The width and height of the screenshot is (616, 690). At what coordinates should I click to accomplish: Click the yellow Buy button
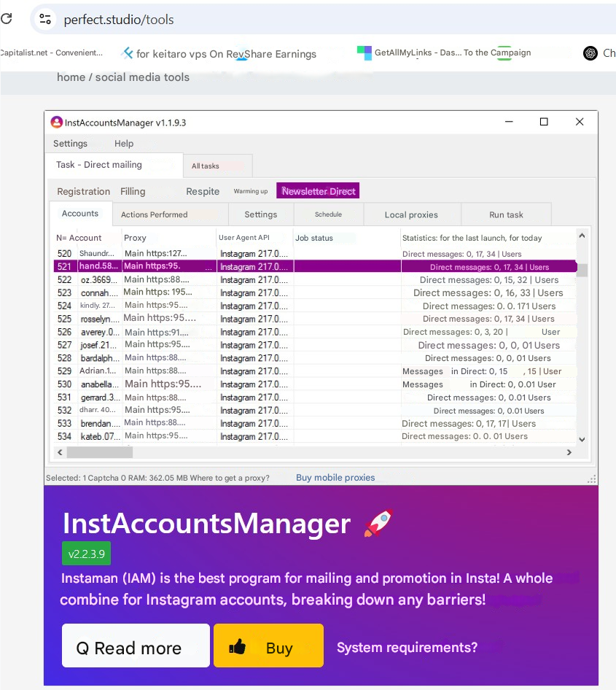point(269,646)
